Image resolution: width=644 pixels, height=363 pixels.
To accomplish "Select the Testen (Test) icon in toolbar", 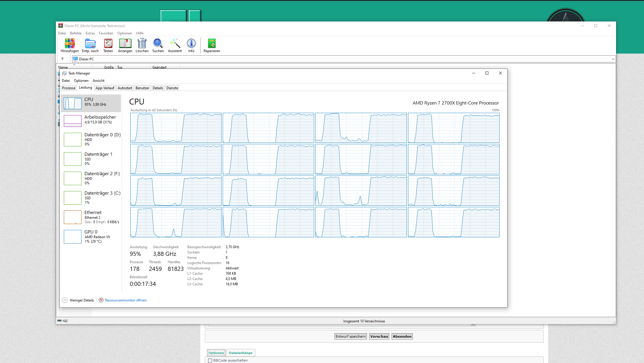I will coord(108,45).
